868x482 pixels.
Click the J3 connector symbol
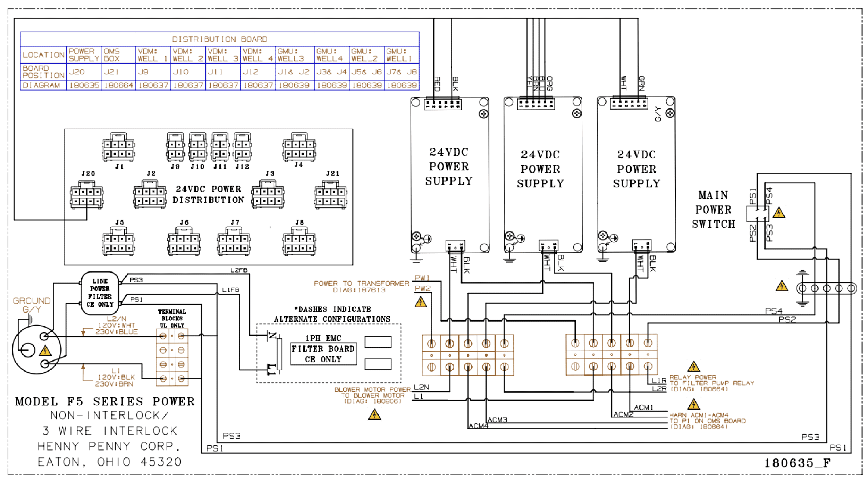(268, 194)
